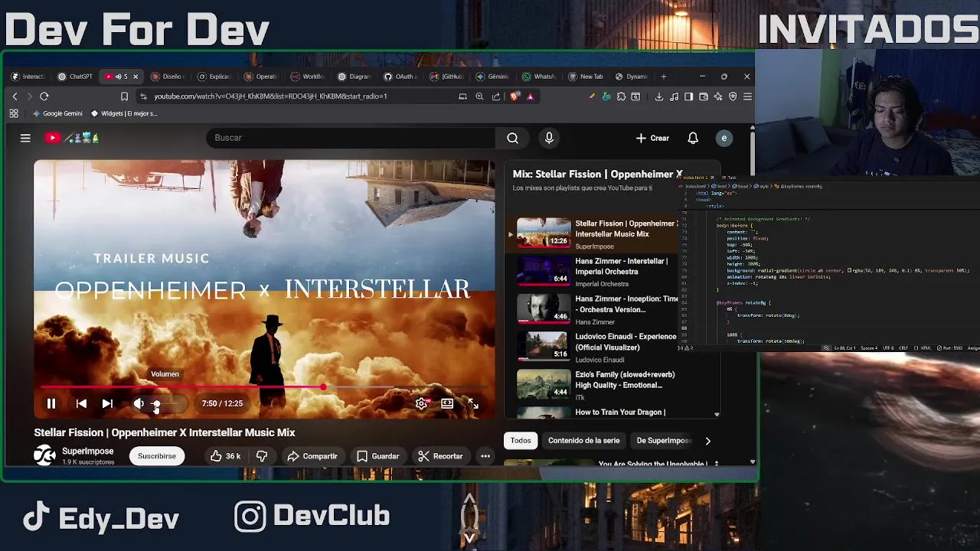Viewport: 980px width, 551px height.
Task: Click Compartir to share video
Action: click(312, 456)
